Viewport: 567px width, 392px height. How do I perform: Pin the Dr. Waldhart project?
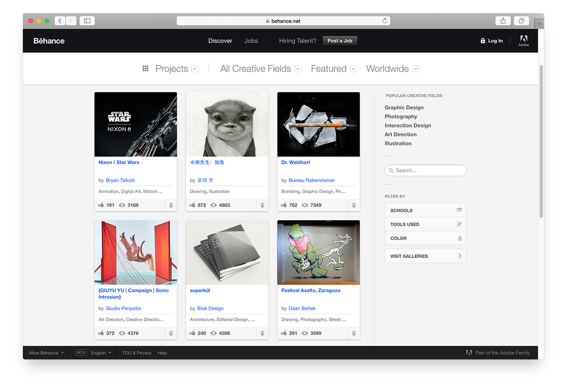tap(354, 205)
